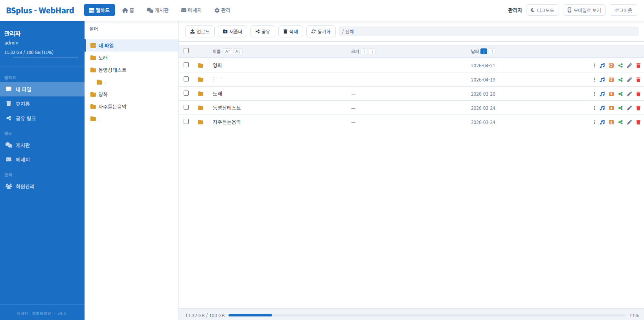This screenshot has height=320, width=644.
Task: Sort by date ascending arrow
Action: point(492,52)
